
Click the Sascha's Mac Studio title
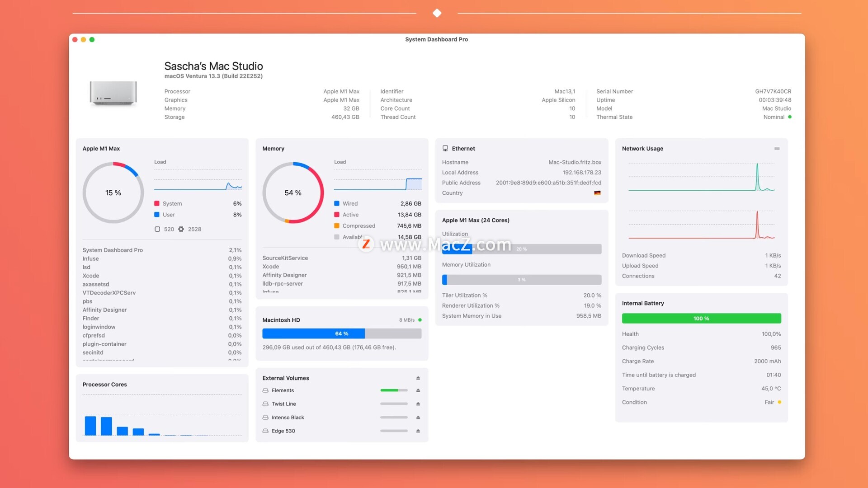(213, 66)
